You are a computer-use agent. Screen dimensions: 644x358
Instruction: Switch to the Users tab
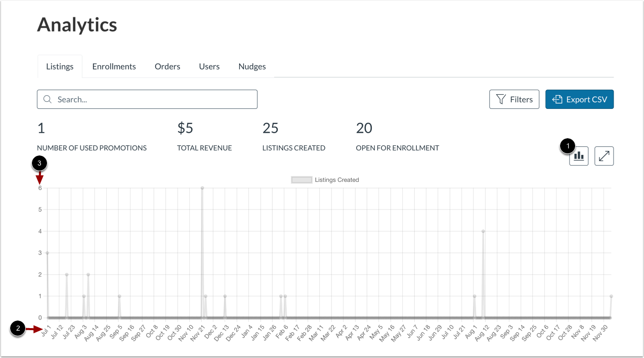pos(209,66)
